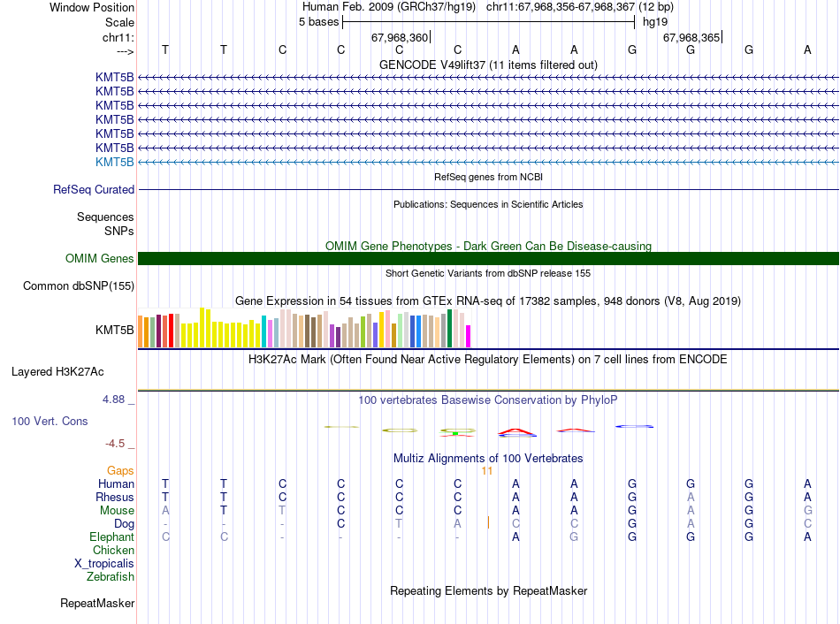Click the orange insertion bar in Dog row
This screenshot has width=840, height=624.
tap(488, 522)
